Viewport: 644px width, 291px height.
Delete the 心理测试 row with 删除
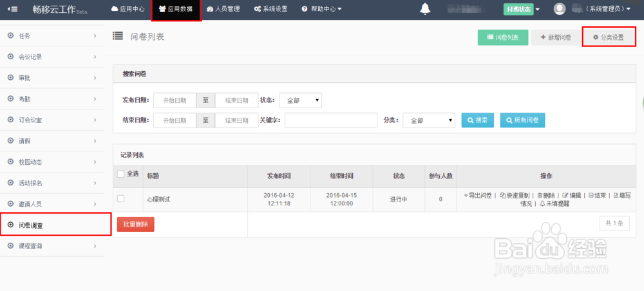(x=546, y=196)
